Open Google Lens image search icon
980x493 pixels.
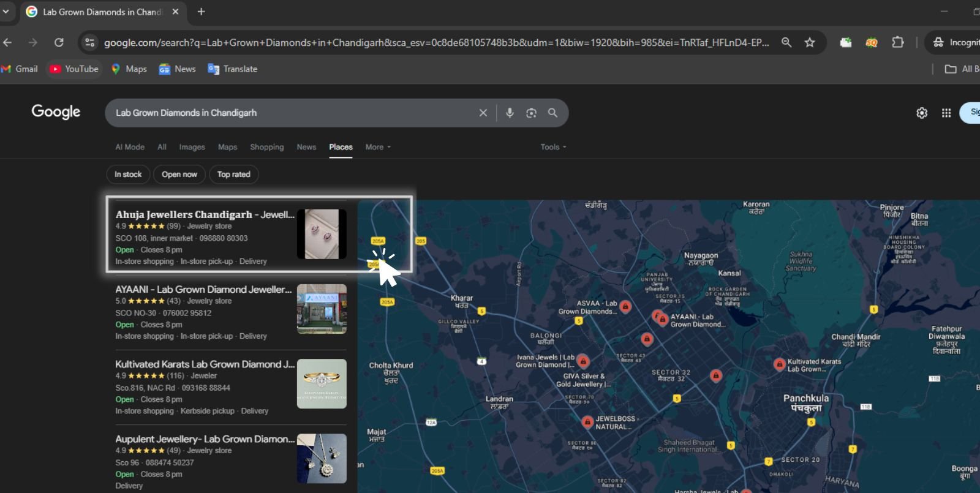(x=531, y=113)
